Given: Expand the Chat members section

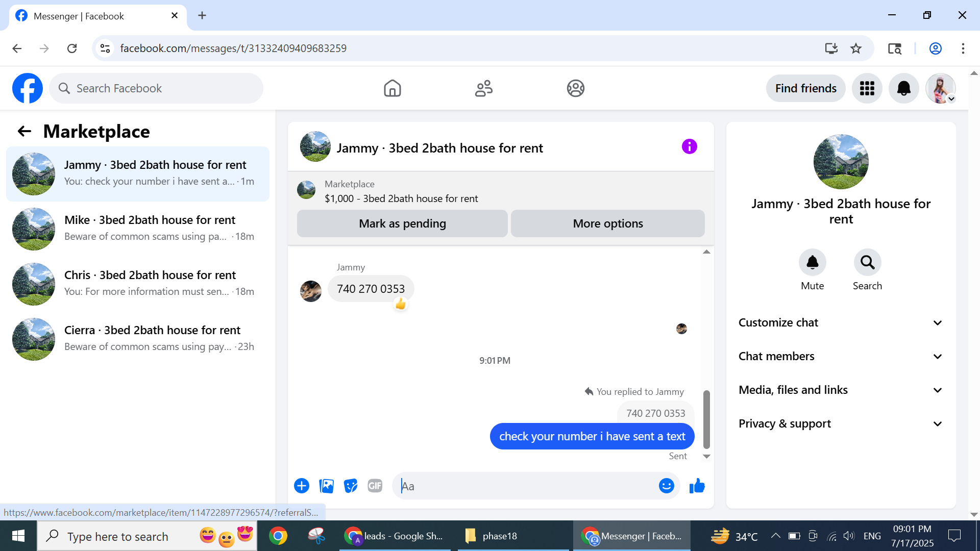Looking at the screenshot, I should 841,356.
